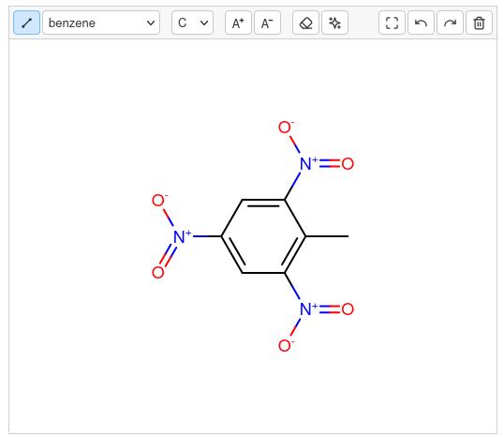This screenshot has width=504, height=437.
Task: Click the increase charge A+ button
Action: pos(238,23)
